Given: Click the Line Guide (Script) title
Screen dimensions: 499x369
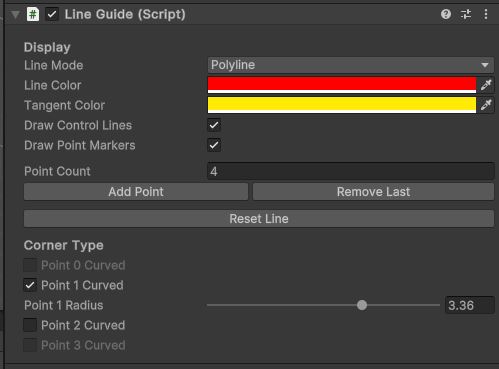Looking at the screenshot, I should click(125, 14).
